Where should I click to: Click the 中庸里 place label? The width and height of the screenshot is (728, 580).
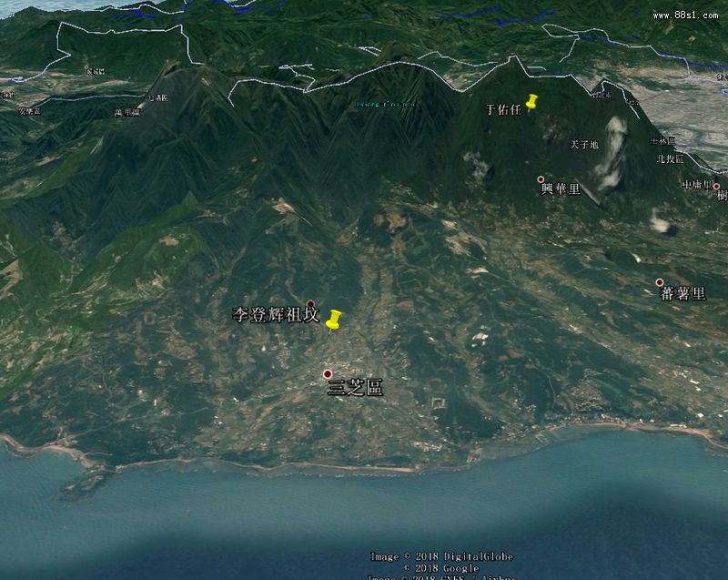tap(697, 185)
